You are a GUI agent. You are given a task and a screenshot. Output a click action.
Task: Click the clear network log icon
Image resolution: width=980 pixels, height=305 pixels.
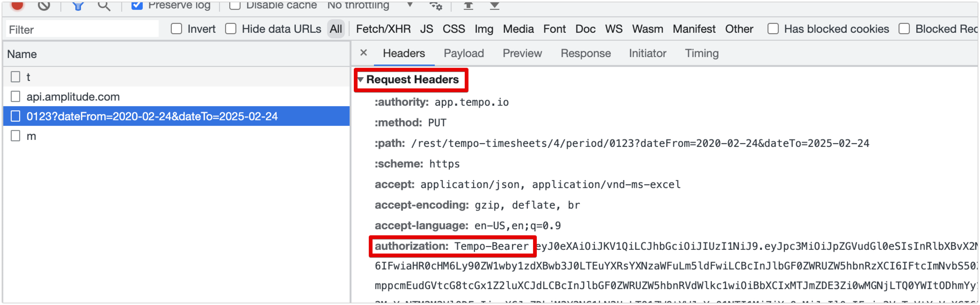(44, 5)
